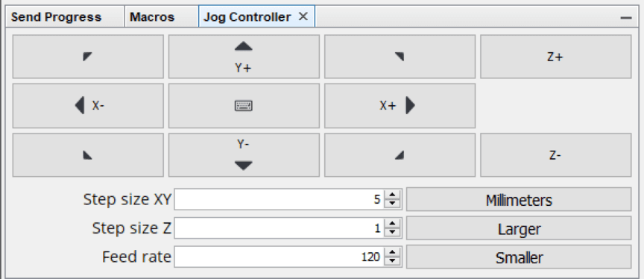Jog diagonally up-left with corner arrow
The height and width of the screenshot is (279, 644).
tap(88, 57)
